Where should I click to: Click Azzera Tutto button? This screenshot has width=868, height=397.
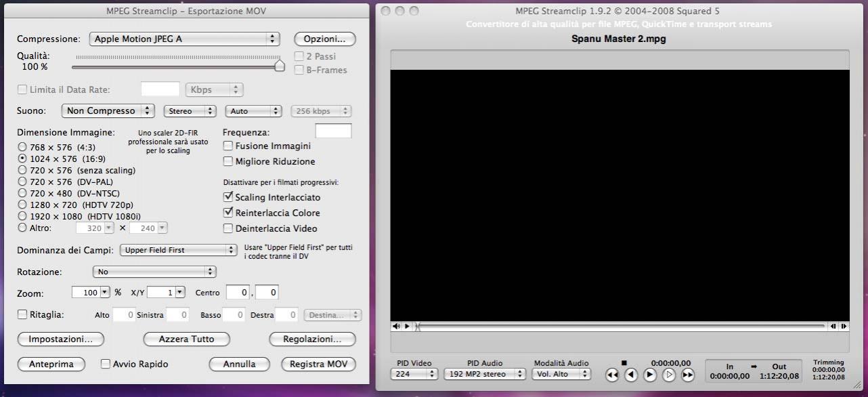(x=186, y=339)
